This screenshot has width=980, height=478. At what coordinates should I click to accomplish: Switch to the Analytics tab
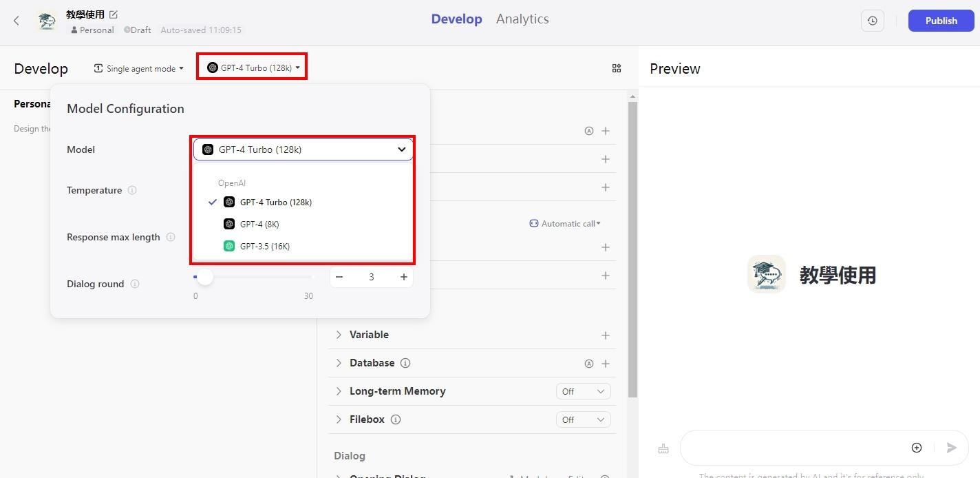pos(522,19)
